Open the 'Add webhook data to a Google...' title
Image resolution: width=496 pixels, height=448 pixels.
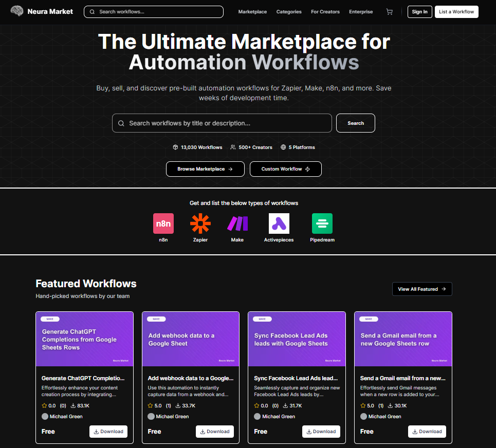pos(190,378)
